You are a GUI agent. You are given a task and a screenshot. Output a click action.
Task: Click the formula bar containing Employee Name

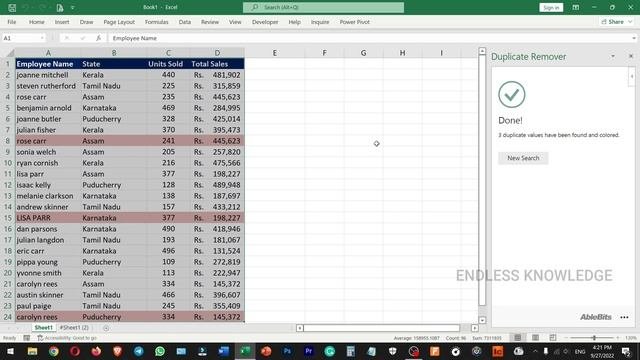(x=369, y=38)
